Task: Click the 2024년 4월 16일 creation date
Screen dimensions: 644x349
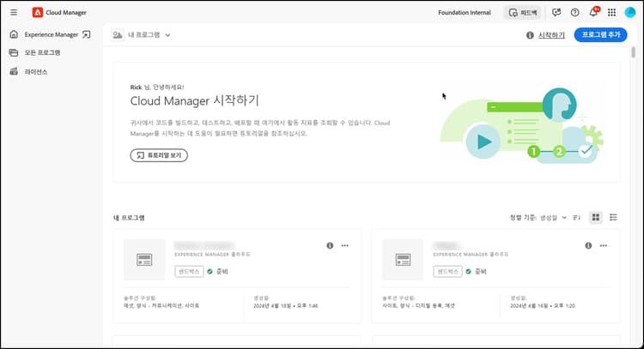Action: pos(543,306)
